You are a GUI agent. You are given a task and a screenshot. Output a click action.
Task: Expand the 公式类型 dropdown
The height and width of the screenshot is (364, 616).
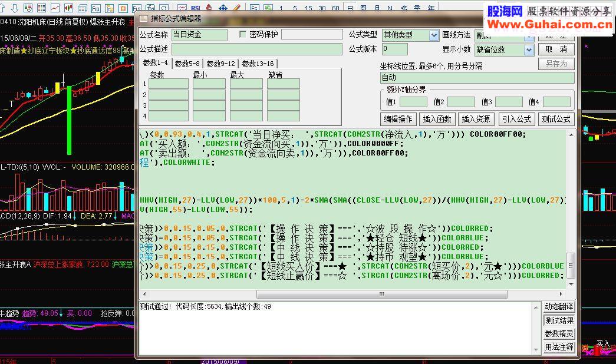[434, 35]
